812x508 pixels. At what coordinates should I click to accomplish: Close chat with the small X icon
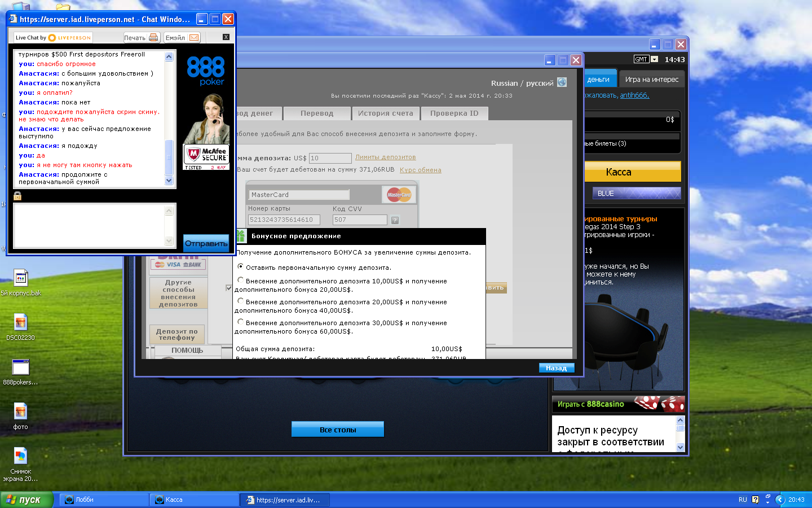(x=226, y=37)
